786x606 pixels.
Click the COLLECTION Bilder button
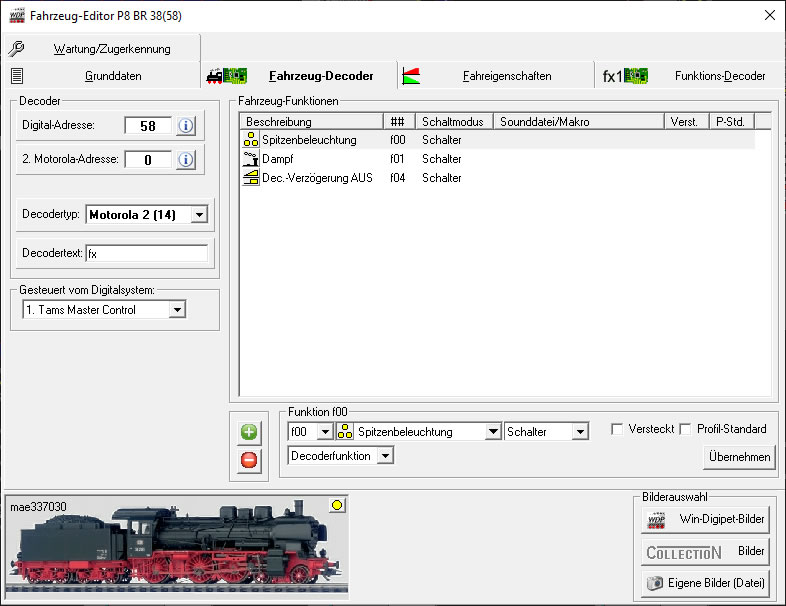pos(706,552)
